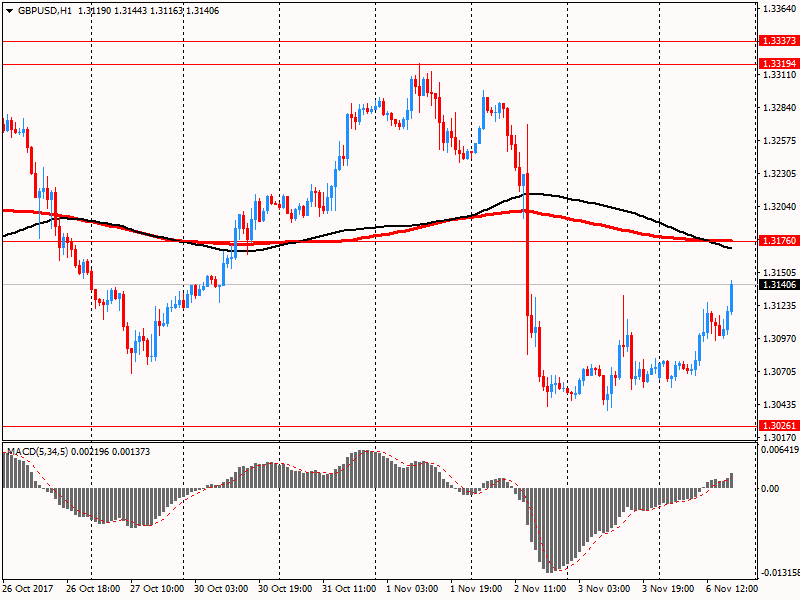This screenshot has height=600, width=800.
Task: Click the 30 Oct 03:00 time axis label
Action: (221, 589)
